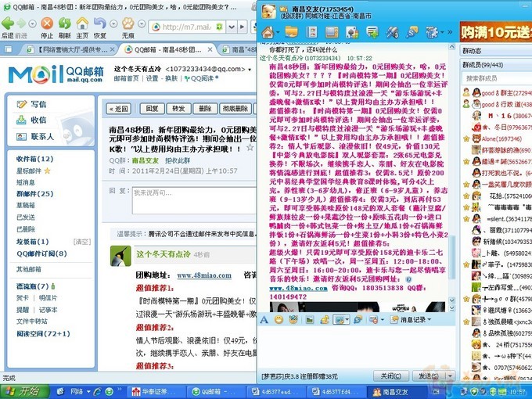
Task: Click 关闭(C) to close chat window
Action: 390,376
